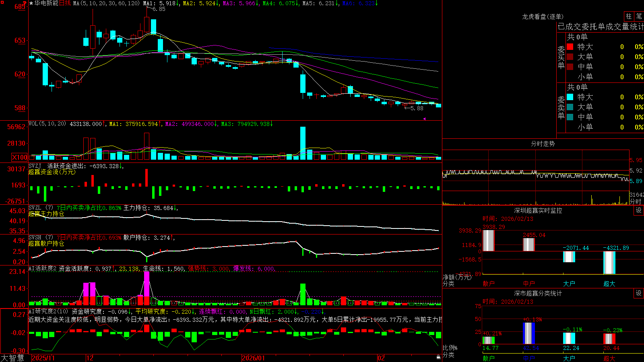Click the 3938.29 散户 bar in 实时监控
Viewport: 644px width, 362px height.
tap(488, 241)
